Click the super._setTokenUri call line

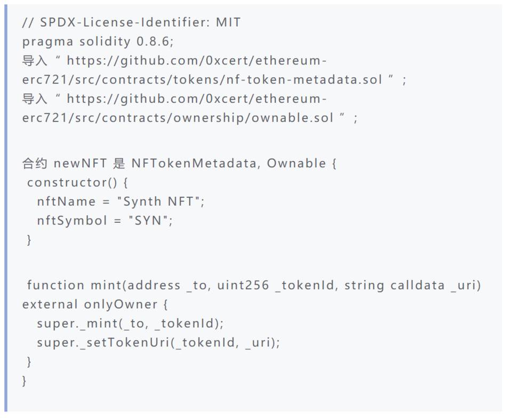[x=158, y=343]
